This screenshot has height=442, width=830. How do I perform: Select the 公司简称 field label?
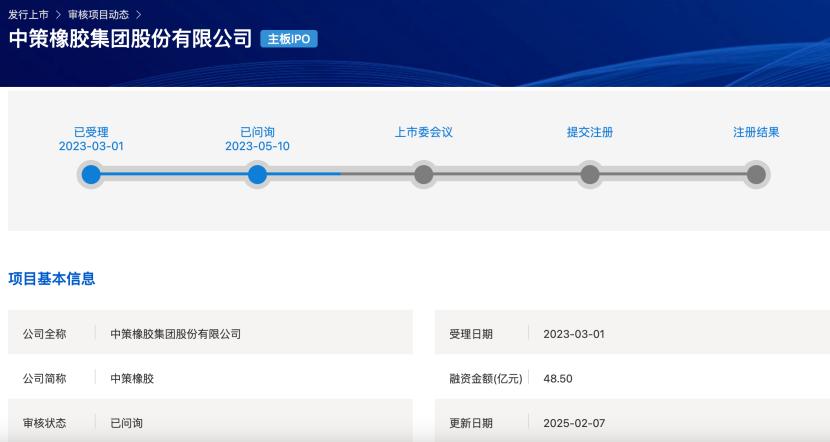pyautogui.click(x=44, y=378)
